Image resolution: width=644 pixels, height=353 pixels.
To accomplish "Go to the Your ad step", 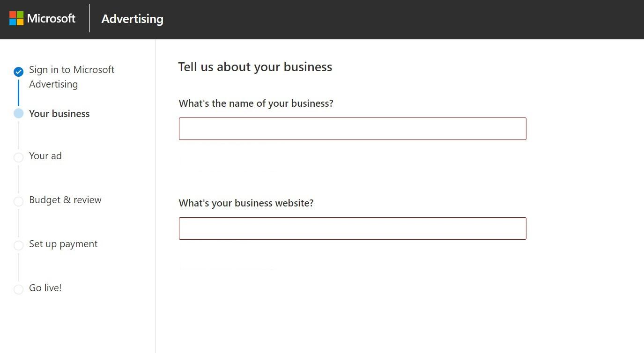I will (x=45, y=156).
